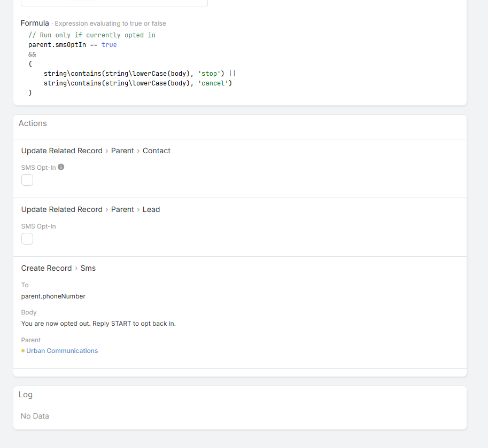This screenshot has height=448, width=488.
Task: Click the parent.phoneNumber value under To
Action: click(x=53, y=296)
